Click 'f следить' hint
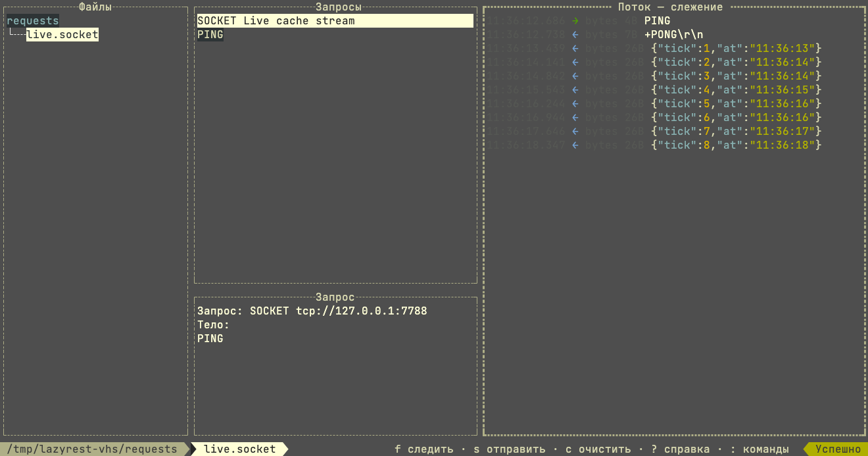Screen dimensions: 868x456 point(424,449)
